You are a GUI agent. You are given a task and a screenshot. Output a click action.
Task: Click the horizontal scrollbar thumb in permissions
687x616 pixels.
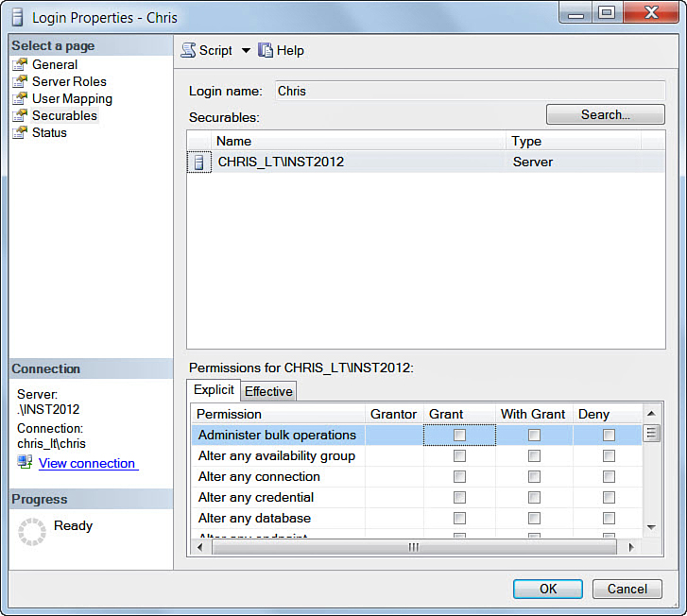point(412,547)
